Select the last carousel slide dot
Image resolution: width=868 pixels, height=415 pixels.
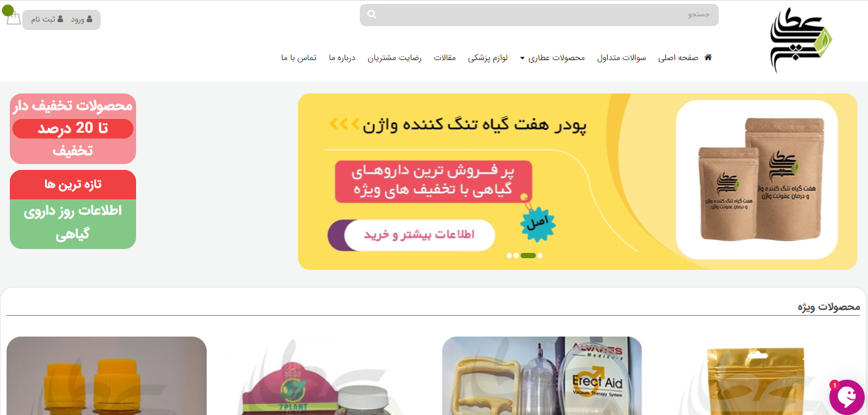click(540, 256)
